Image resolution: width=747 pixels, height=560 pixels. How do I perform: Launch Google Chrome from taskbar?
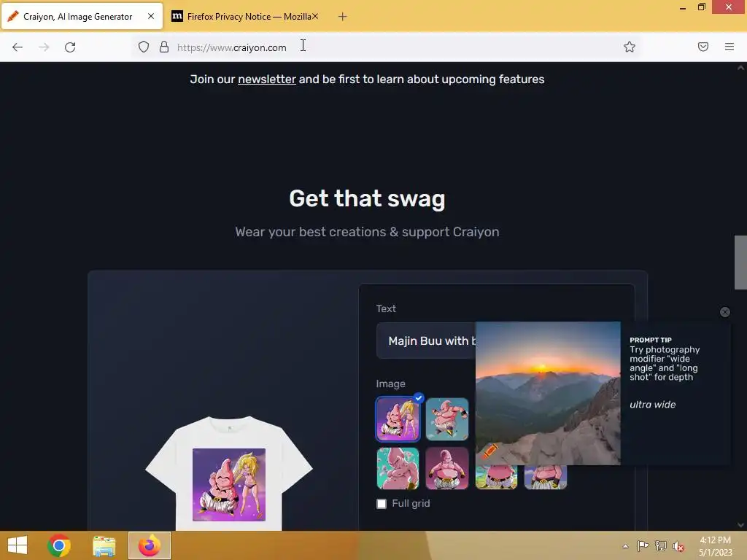(59, 545)
